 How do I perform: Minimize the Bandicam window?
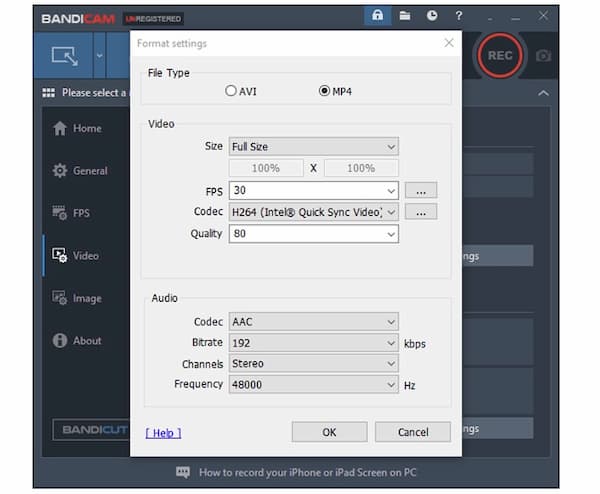tap(515, 18)
